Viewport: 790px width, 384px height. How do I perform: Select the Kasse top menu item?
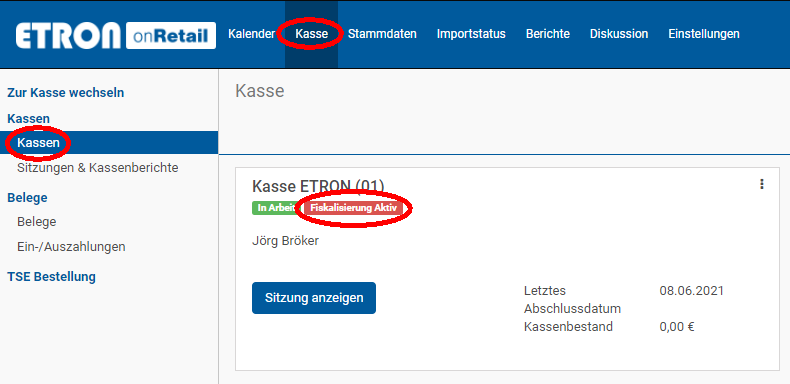click(311, 34)
